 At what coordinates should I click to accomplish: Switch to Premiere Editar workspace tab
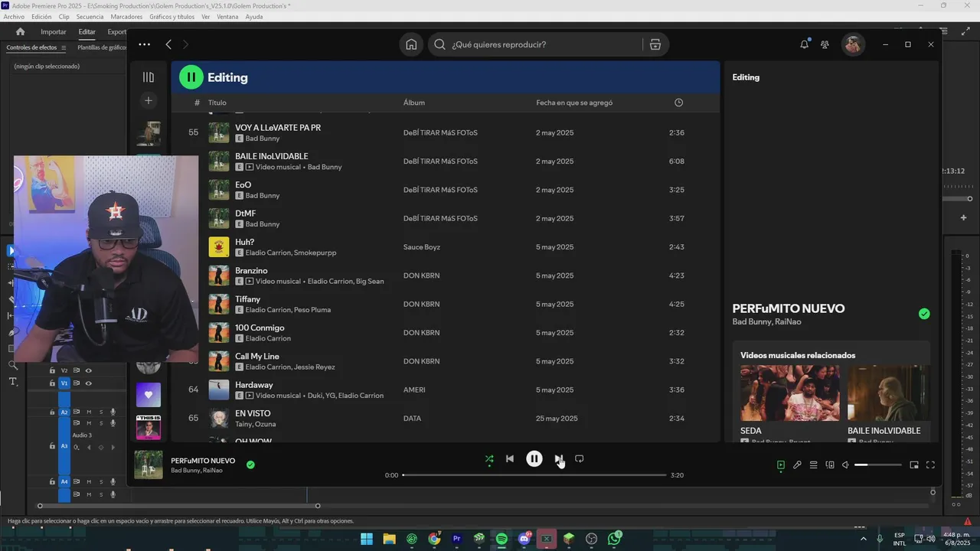coord(87,32)
